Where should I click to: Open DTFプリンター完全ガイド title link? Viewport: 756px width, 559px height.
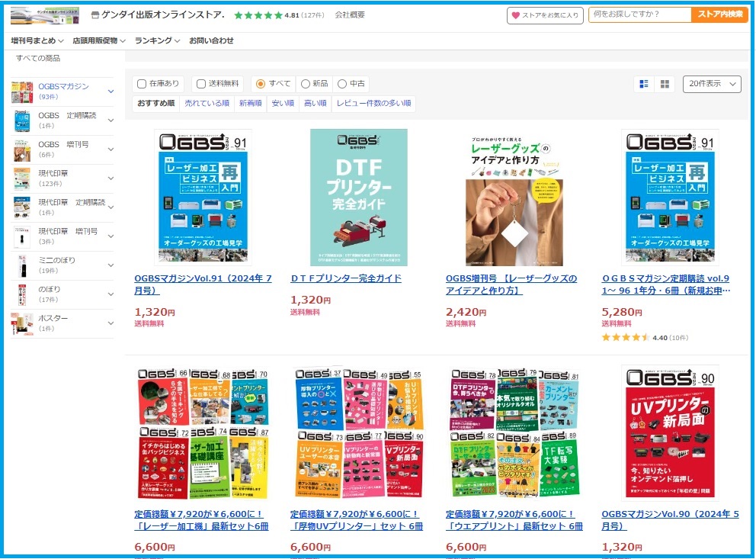click(346, 278)
